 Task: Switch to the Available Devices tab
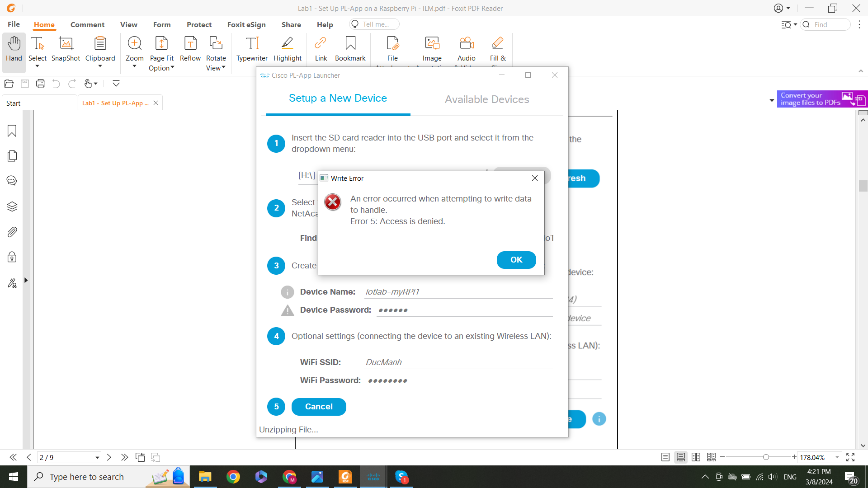[x=486, y=99]
